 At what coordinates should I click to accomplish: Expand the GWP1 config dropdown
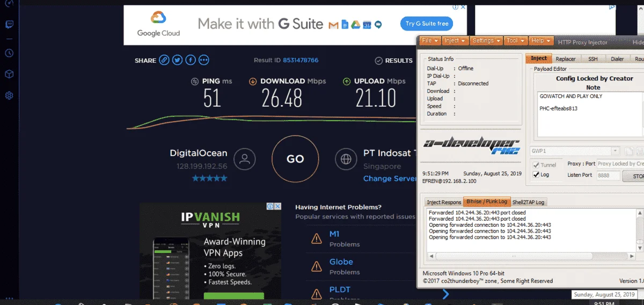615,152
